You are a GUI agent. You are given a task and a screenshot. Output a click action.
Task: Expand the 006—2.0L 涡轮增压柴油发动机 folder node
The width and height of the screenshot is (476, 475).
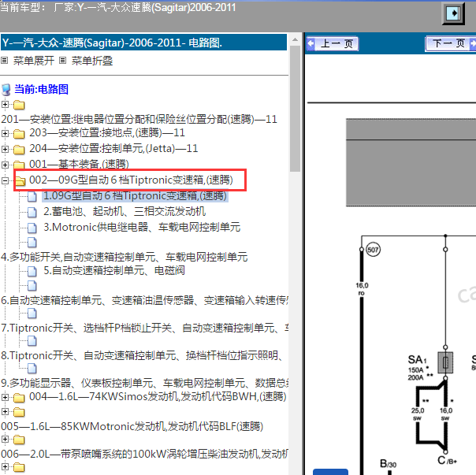(5, 439)
